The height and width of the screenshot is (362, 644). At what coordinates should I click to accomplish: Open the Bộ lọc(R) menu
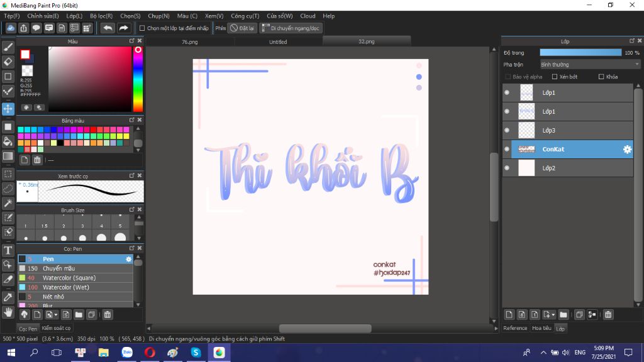click(101, 16)
